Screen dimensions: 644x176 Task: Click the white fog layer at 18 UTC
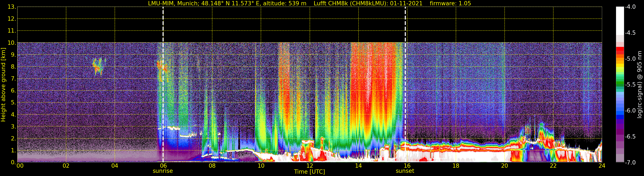point(456,157)
